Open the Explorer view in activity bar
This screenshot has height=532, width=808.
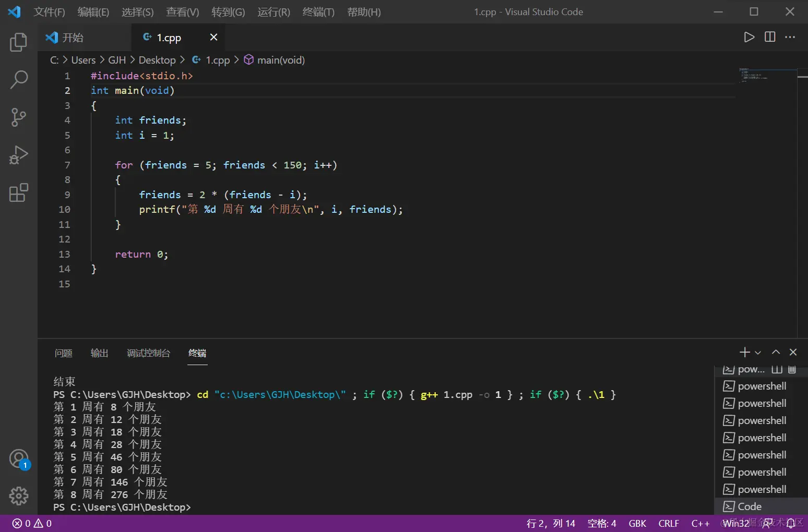[19, 42]
